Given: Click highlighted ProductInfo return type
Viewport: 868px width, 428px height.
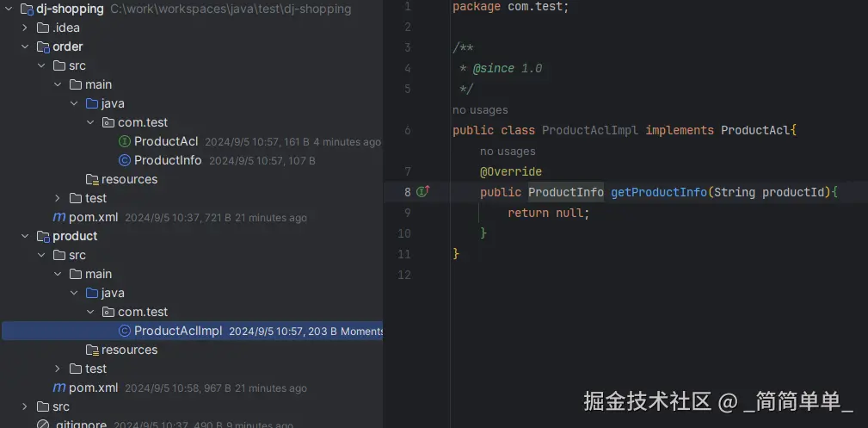Looking at the screenshot, I should [x=566, y=192].
